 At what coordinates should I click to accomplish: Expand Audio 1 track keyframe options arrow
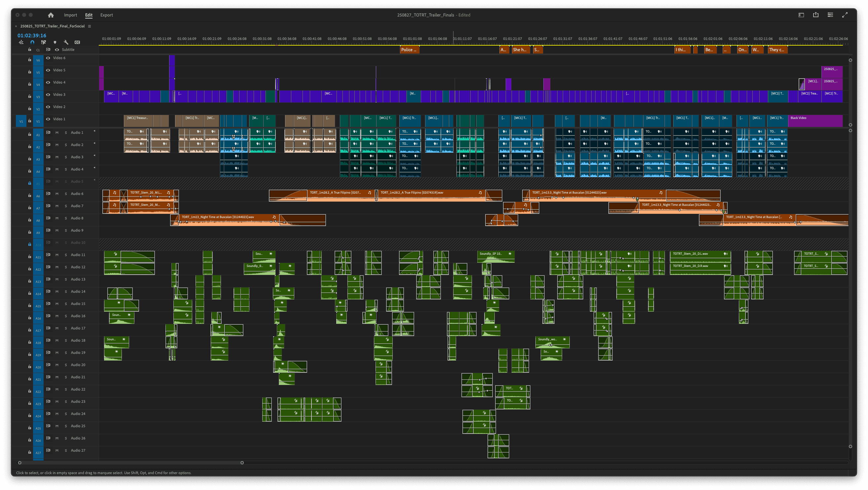pos(94,131)
